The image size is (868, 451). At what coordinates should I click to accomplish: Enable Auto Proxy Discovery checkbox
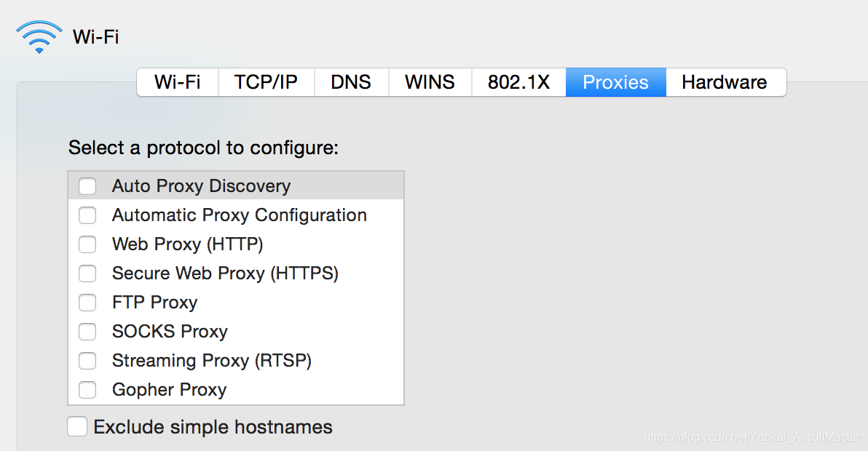pyautogui.click(x=87, y=186)
